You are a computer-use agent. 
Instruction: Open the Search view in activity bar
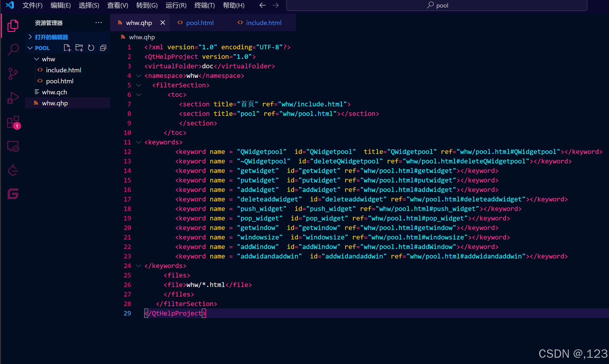[x=13, y=49]
